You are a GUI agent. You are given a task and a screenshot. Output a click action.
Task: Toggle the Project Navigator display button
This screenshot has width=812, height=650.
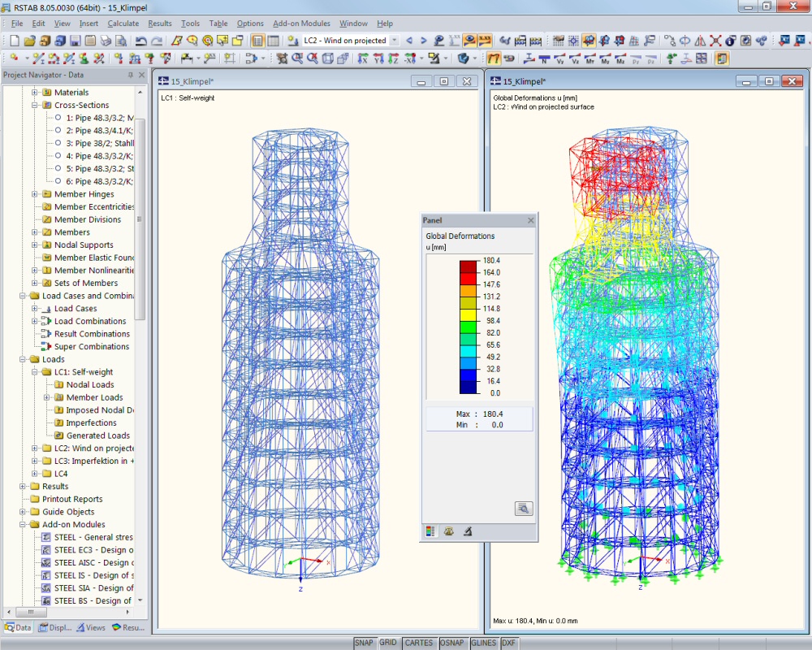[257, 41]
